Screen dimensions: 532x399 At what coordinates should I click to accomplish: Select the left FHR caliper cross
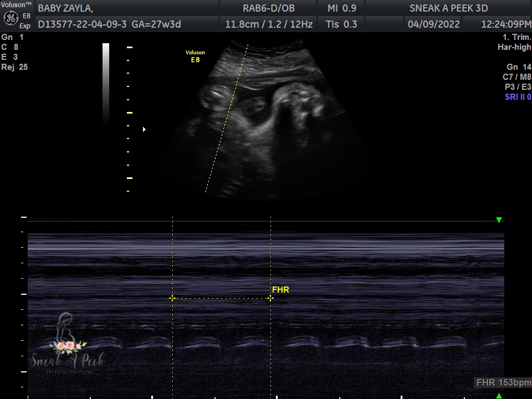pos(172,298)
